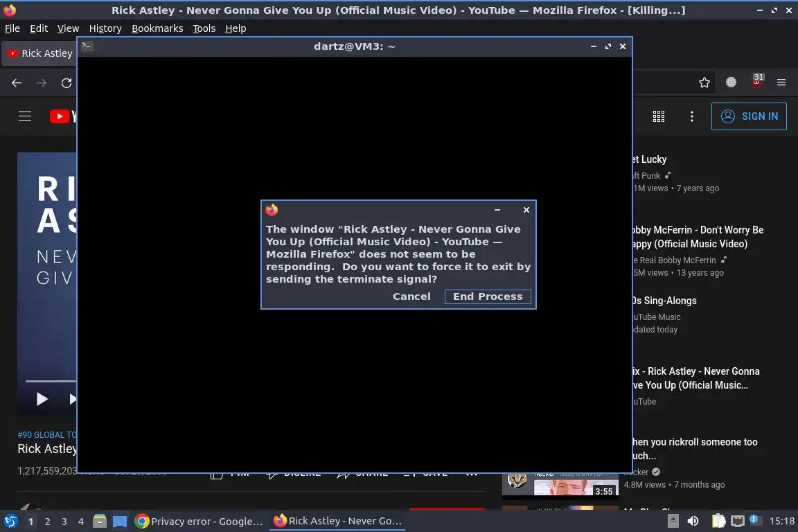Click Cancel in the terminate signal dialog
Viewport: 798px width, 532px height.
[411, 296]
